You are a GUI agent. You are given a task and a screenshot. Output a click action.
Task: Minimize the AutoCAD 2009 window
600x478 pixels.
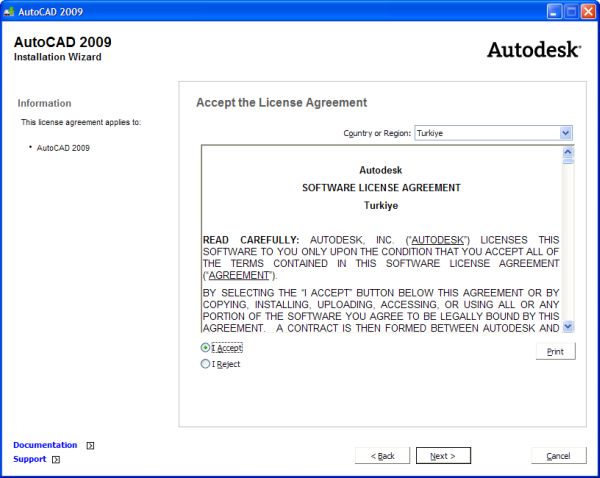(x=554, y=11)
